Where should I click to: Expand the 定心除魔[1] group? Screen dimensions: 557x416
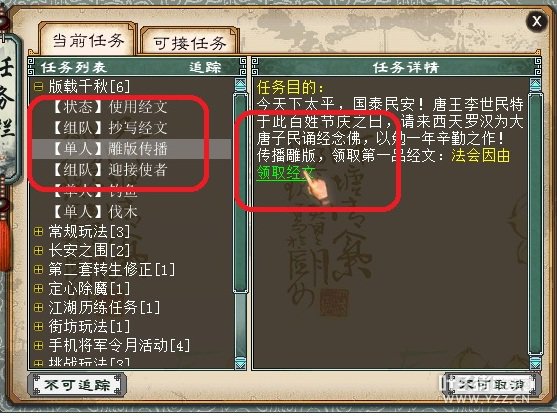click(x=38, y=288)
